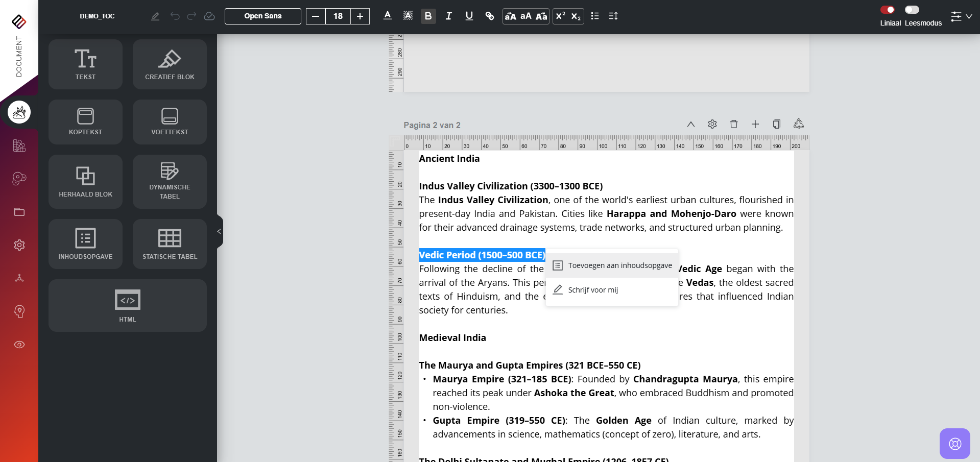The height and width of the screenshot is (462, 980).
Task: Click the link insert icon in toolbar
Action: click(489, 16)
